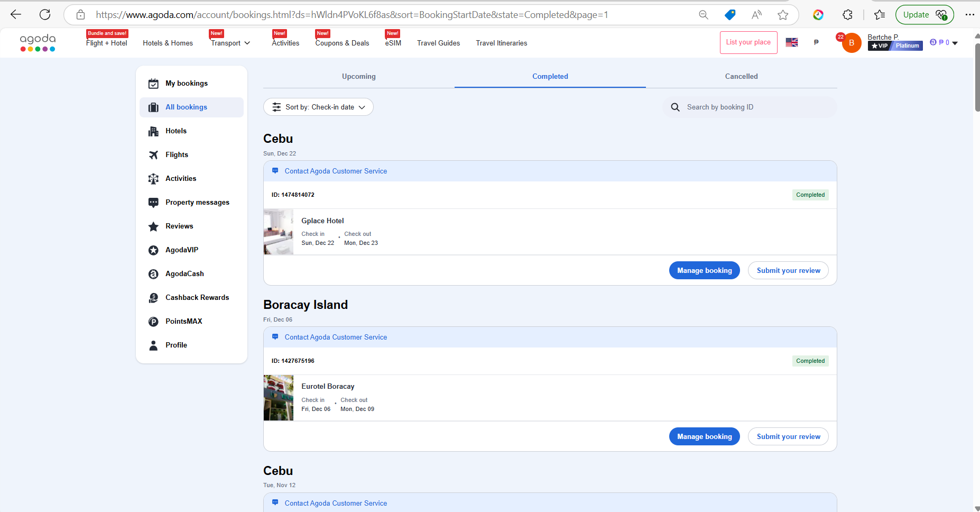980x512 pixels.
Task: Open Sort by Check-in date dropdown
Action: click(318, 107)
